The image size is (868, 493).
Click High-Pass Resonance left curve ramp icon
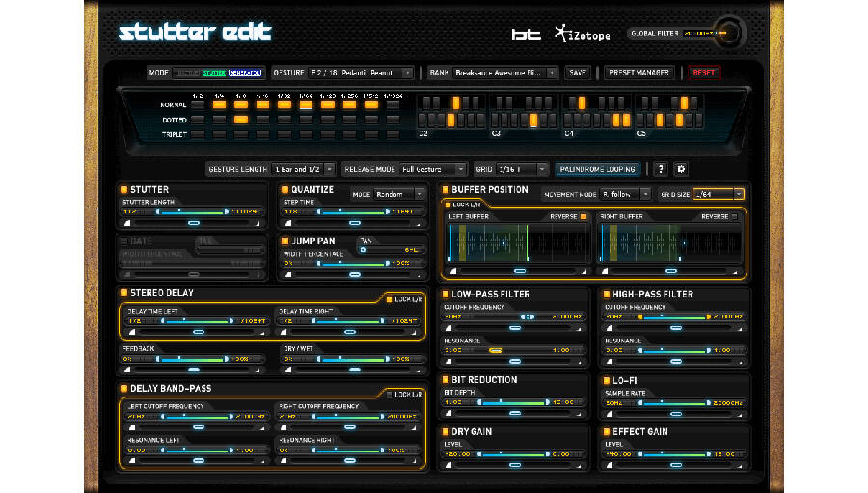pyautogui.click(x=610, y=362)
